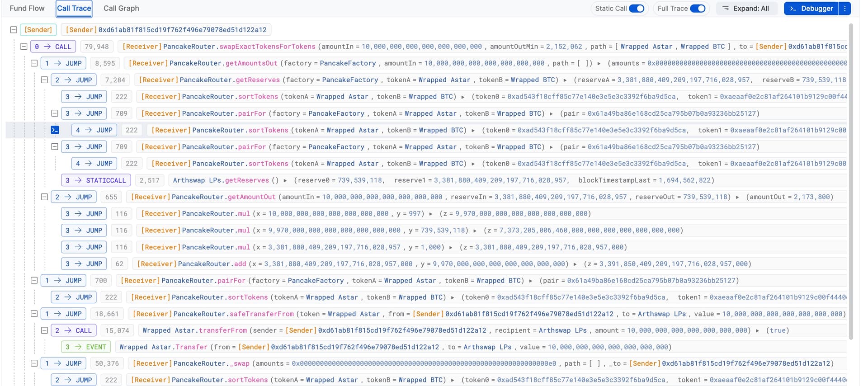Click the _swap function name
Image resolution: width=868 pixels, height=386 pixels.
240,363
